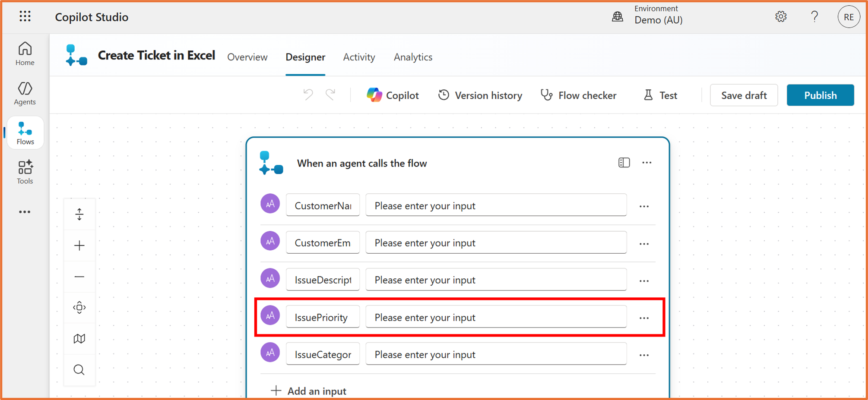Open CustomerEmail row options menu

pos(644,244)
